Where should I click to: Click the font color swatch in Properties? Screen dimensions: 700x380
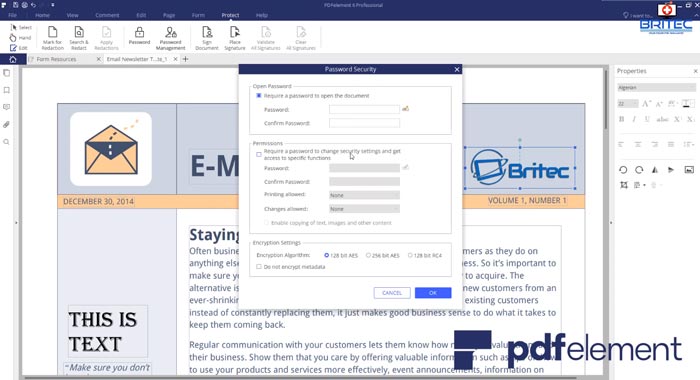pos(688,104)
